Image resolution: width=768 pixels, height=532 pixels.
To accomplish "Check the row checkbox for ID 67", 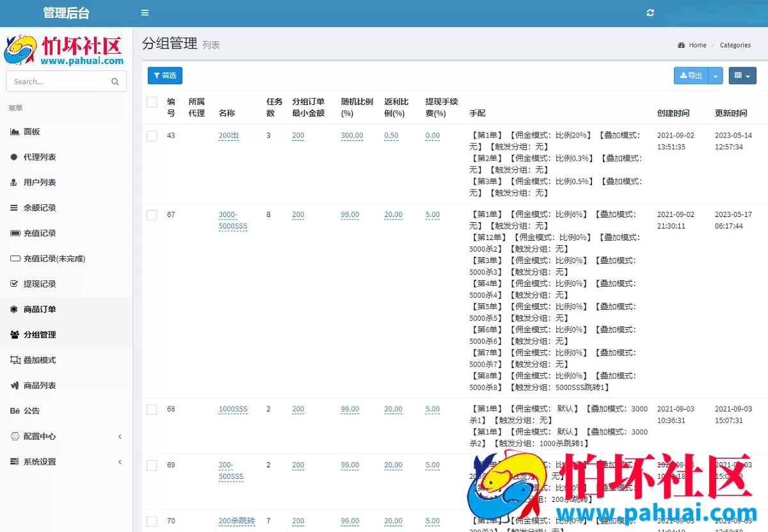I will tap(152, 215).
